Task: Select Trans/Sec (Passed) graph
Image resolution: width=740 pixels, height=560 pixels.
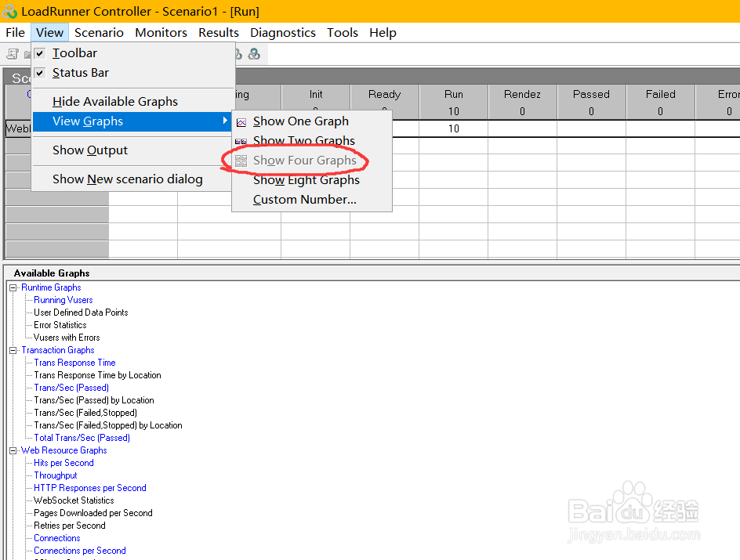Action: [x=71, y=388]
